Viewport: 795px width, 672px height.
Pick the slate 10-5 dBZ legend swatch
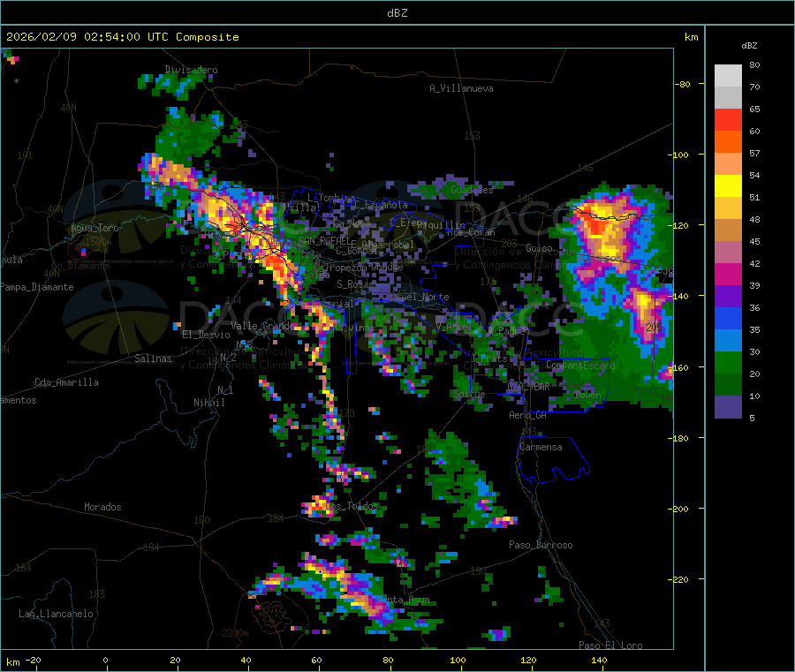pyautogui.click(x=728, y=407)
